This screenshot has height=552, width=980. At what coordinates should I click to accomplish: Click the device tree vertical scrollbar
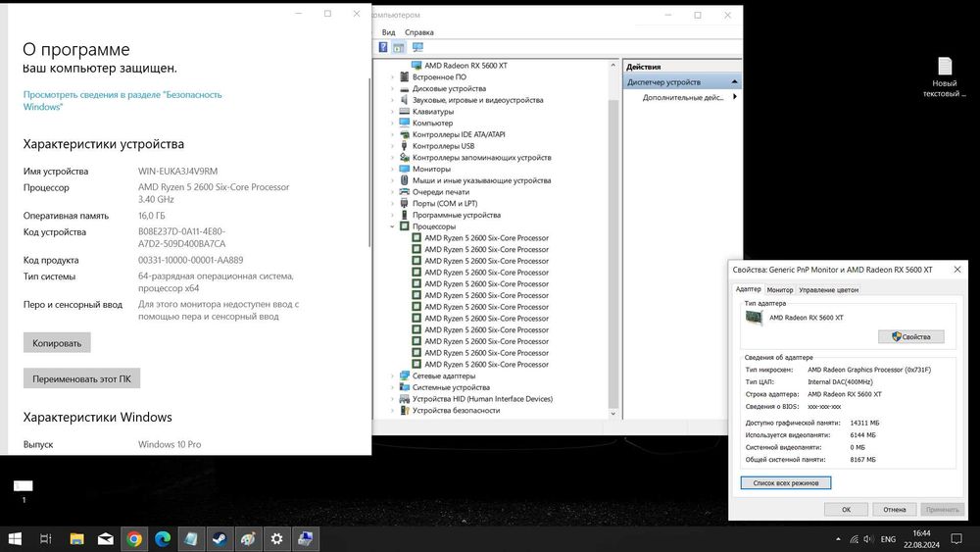point(613,245)
